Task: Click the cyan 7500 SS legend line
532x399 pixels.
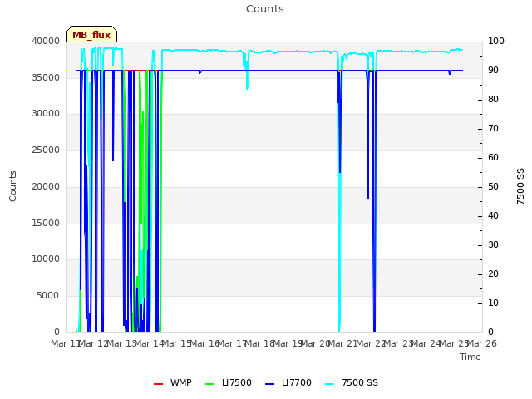Action: (x=329, y=384)
